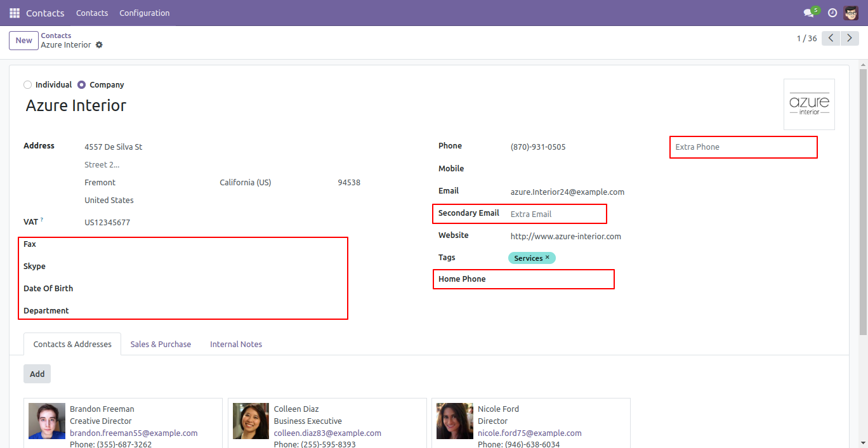Click Brandon Freeman's email address
The height and width of the screenshot is (448, 868).
(134, 433)
